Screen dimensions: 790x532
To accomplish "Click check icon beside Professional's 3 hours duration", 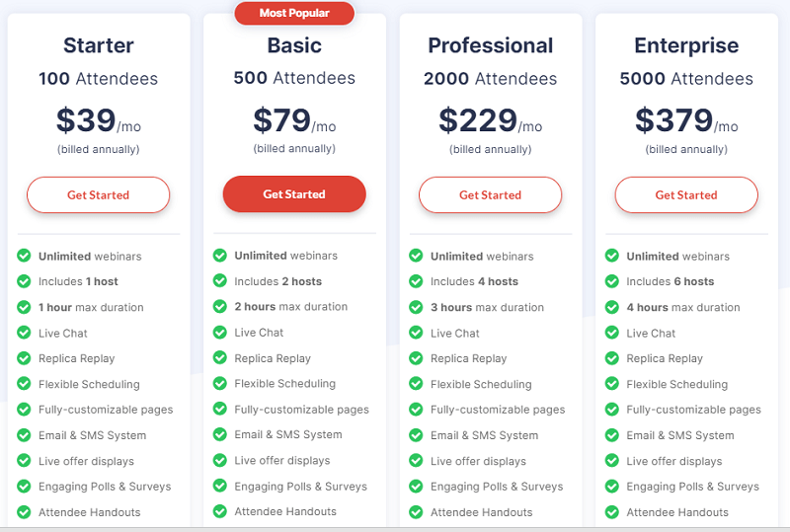I will pyautogui.click(x=416, y=307).
